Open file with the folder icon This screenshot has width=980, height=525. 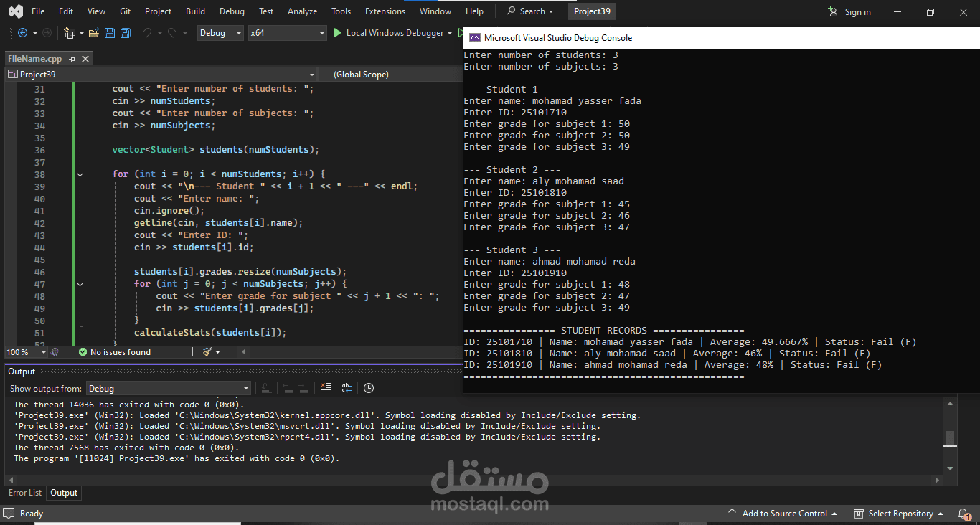95,33
